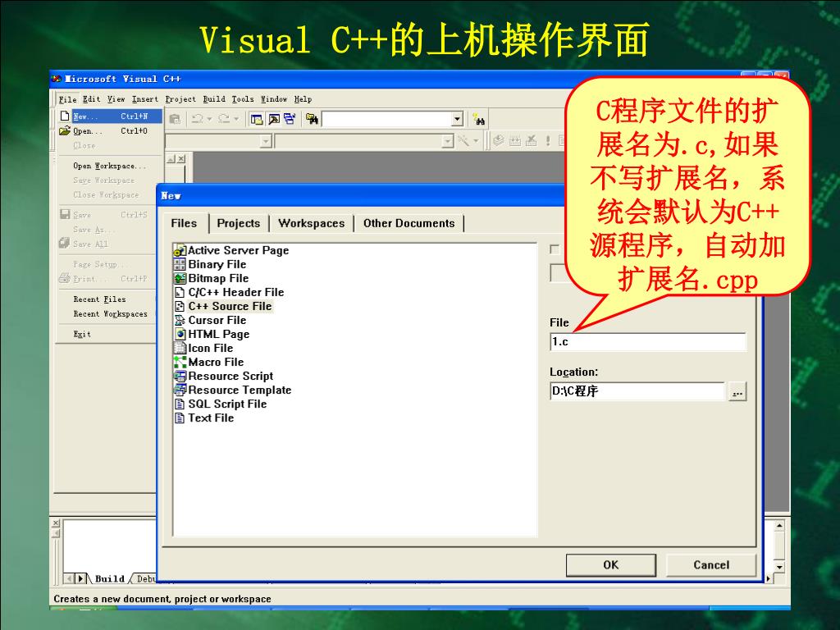Open the Edit menu
The height and width of the screenshot is (630, 840).
click(x=91, y=99)
